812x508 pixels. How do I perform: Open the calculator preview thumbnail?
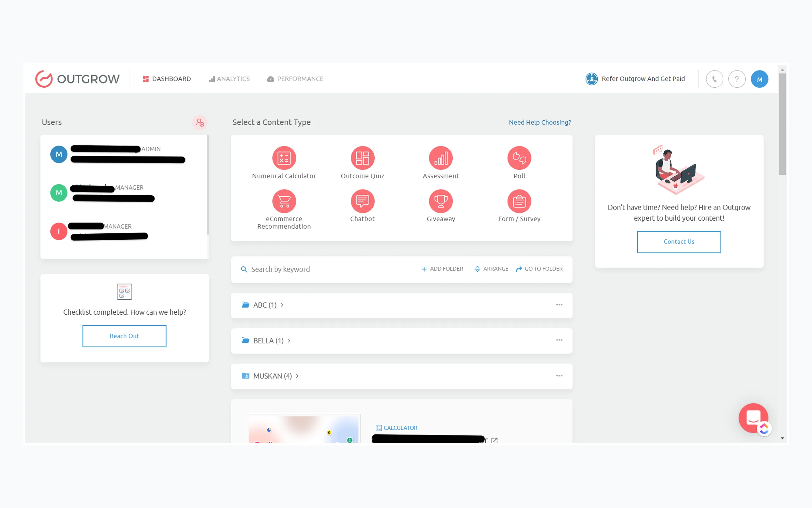click(x=303, y=429)
